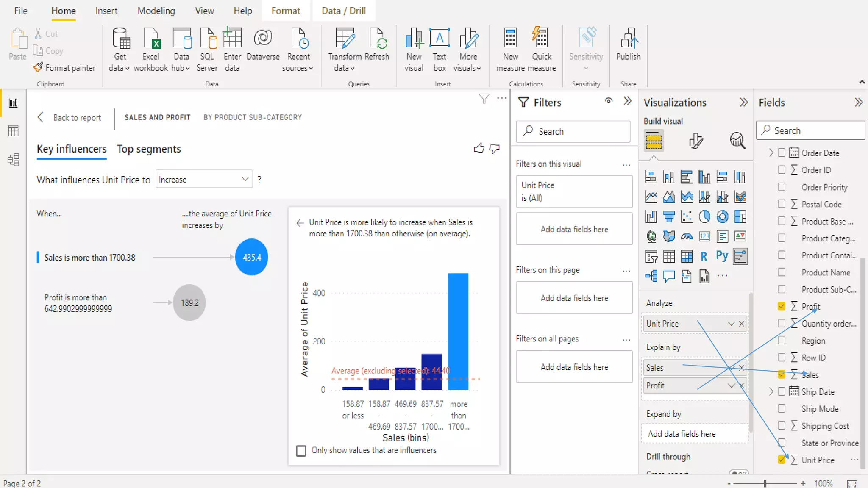Viewport: 868px width, 488px height.
Task: Select the Key influencers visual icon
Action: 740,256
